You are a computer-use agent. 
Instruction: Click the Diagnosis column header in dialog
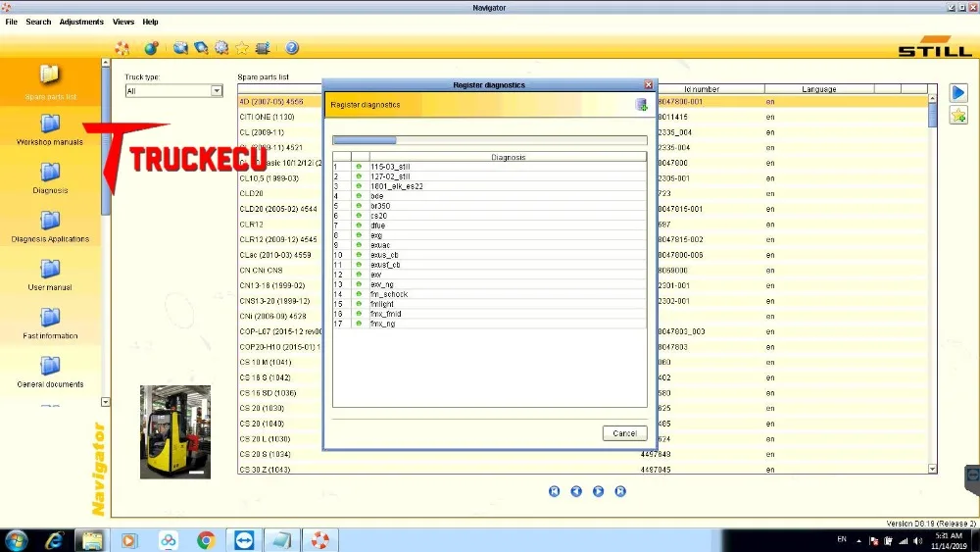(508, 158)
